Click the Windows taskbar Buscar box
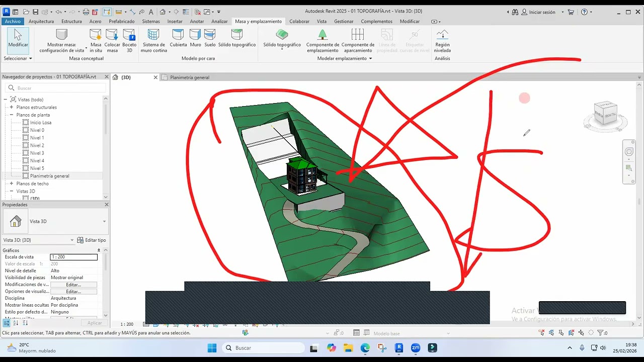 point(263,348)
